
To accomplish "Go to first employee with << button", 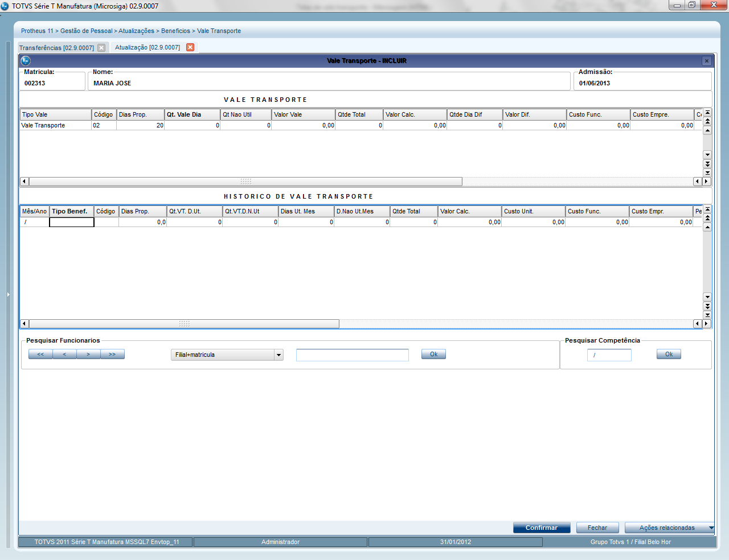I will tap(40, 355).
